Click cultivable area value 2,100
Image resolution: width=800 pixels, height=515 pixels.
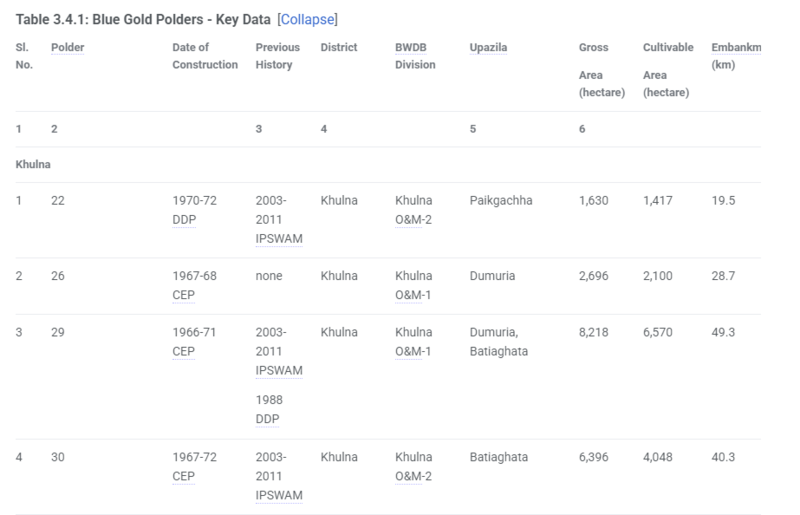coord(658,276)
